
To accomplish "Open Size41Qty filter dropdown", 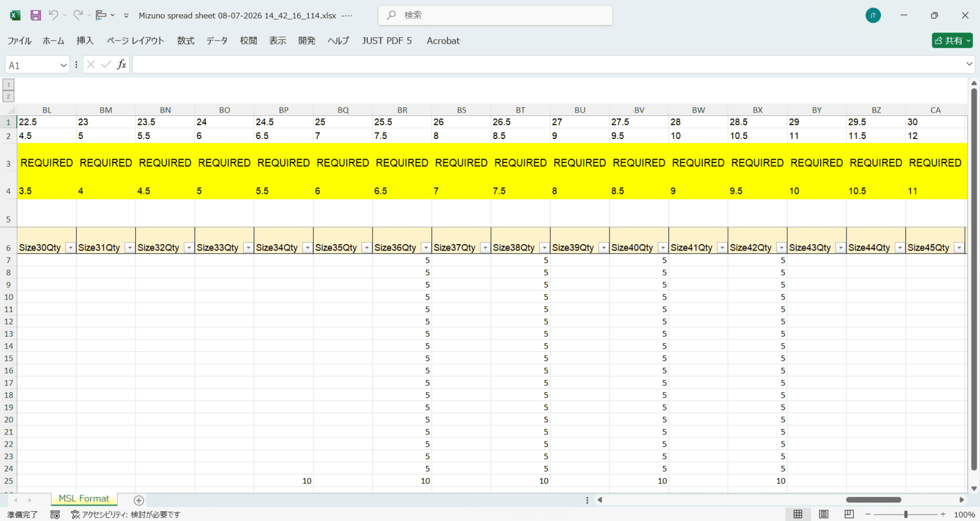I will 722,248.
